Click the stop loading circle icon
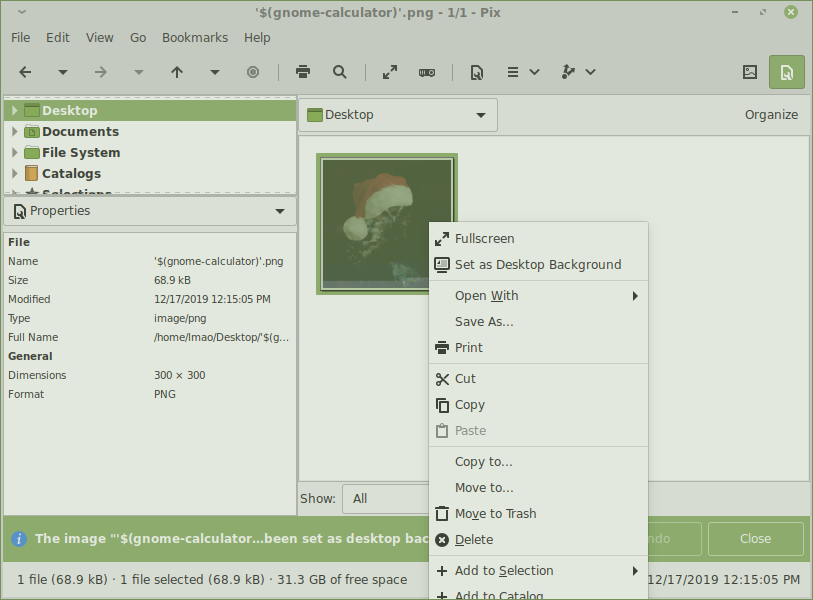Screen dimensions: 813x600 253,72
